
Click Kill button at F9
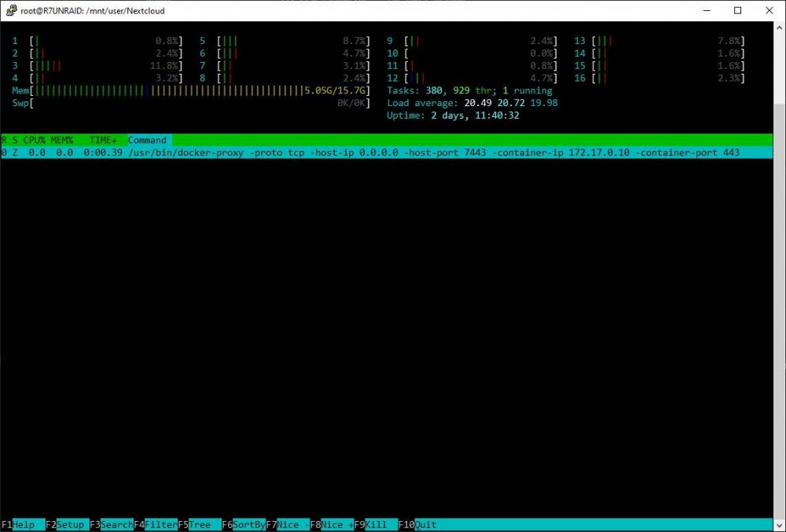pyautogui.click(x=376, y=524)
